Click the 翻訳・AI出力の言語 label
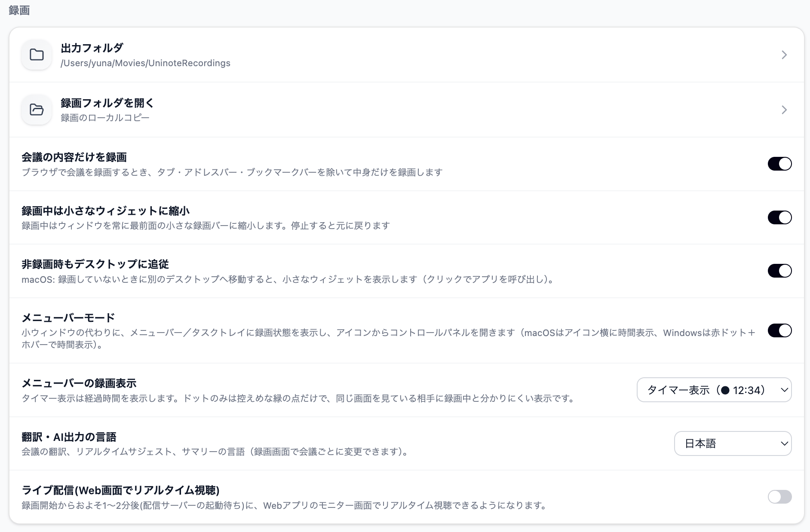This screenshot has height=532, width=810. (x=69, y=437)
